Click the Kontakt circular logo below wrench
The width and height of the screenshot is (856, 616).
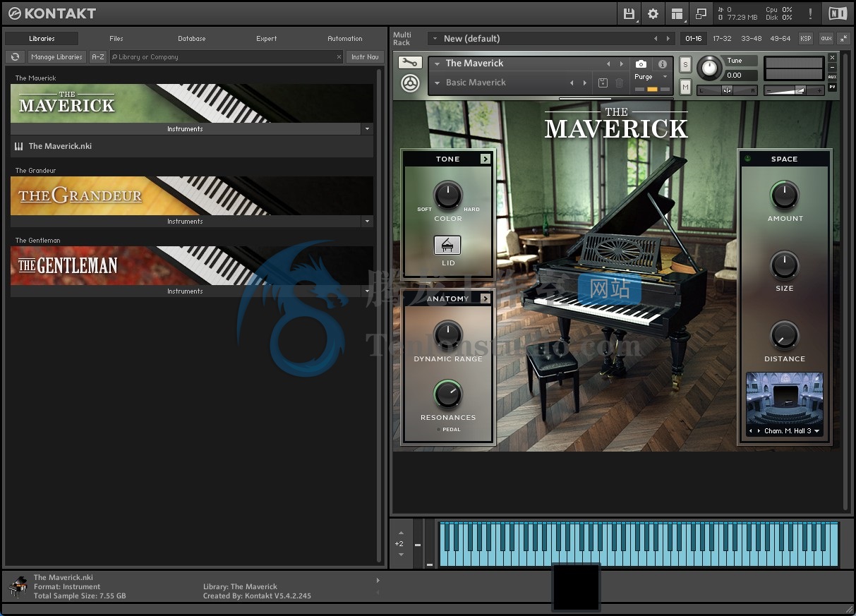pos(410,83)
